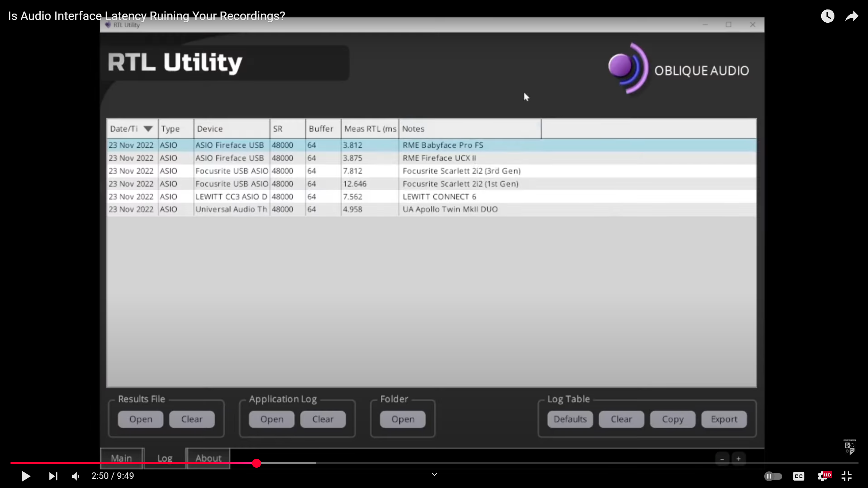Select the RME Babyface Pro FS row

[431, 145]
